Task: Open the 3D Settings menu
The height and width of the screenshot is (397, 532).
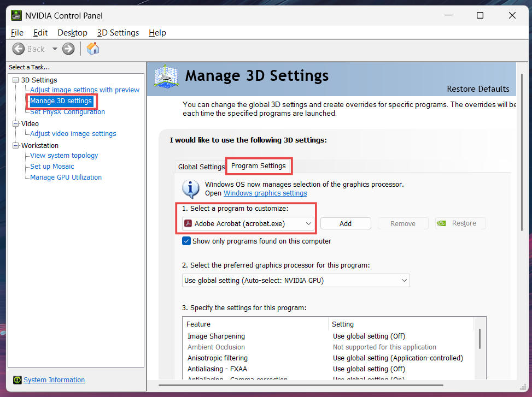Action: 118,33
